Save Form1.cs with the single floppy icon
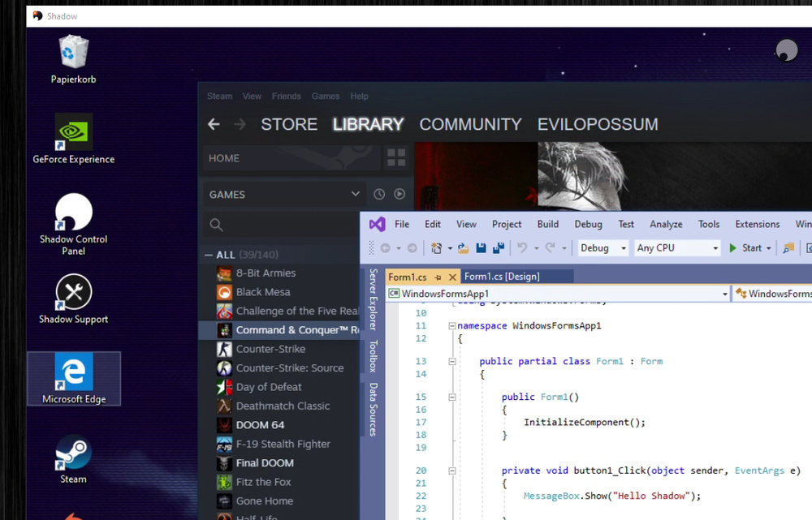 (481, 248)
